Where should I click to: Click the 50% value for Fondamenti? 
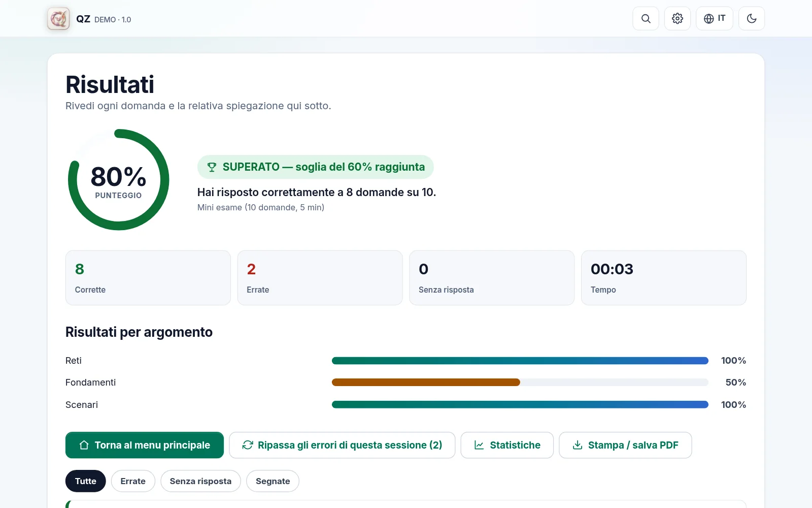pos(736,383)
